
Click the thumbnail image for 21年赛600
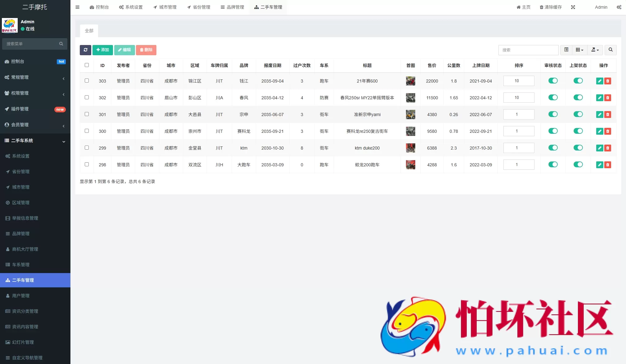(x=410, y=81)
